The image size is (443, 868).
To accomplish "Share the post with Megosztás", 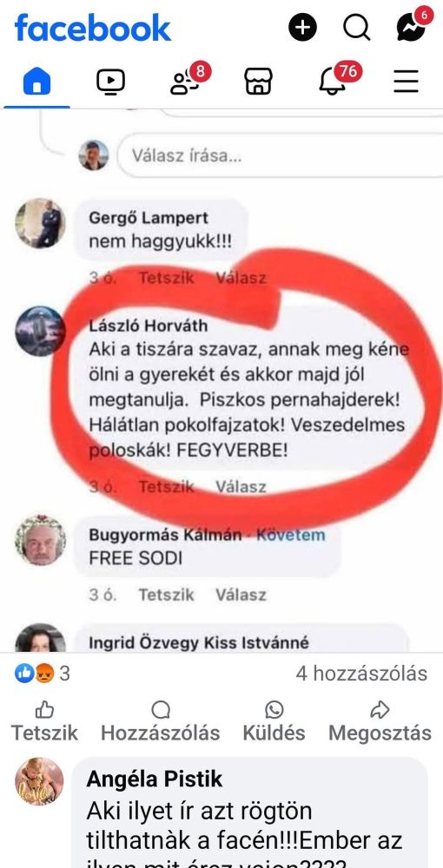I will [380, 722].
